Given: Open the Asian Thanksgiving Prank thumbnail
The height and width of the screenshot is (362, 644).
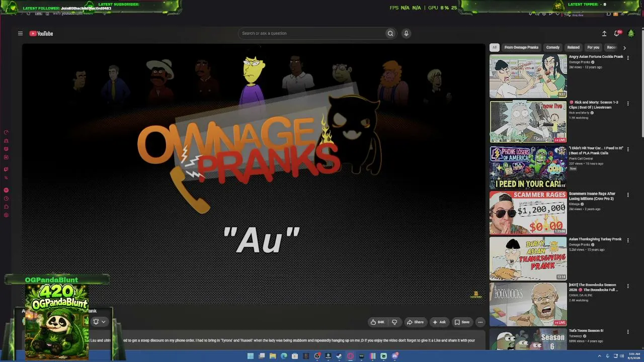Looking at the screenshot, I should [x=528, y=259].
